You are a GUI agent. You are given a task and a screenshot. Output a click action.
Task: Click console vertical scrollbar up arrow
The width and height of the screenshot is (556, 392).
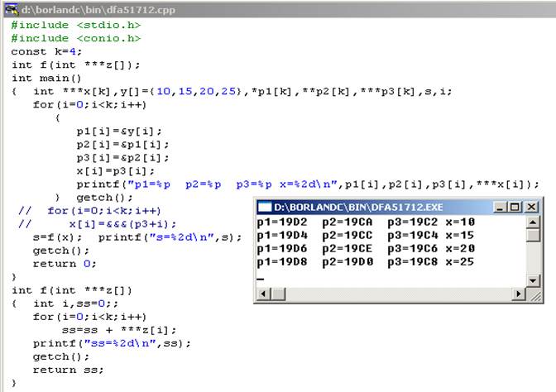(x=533, y=222)
